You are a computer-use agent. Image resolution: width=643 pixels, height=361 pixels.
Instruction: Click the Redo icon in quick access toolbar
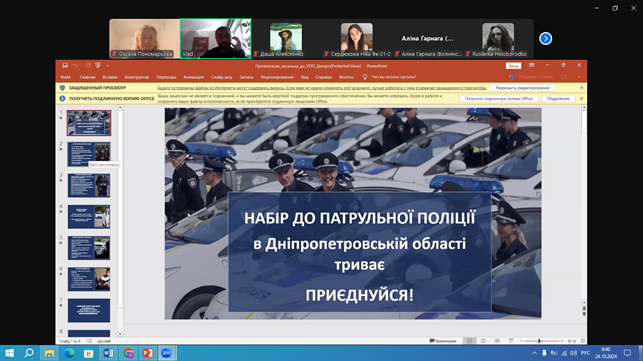[88, 66]
